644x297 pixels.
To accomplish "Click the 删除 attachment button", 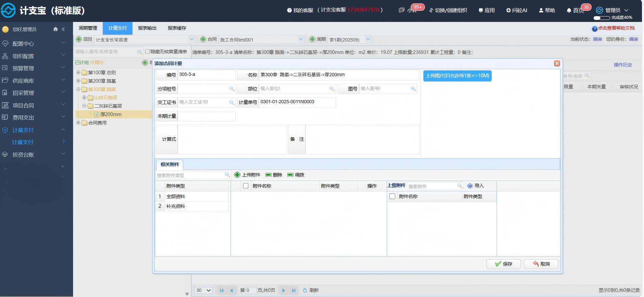I will (274, 175).
